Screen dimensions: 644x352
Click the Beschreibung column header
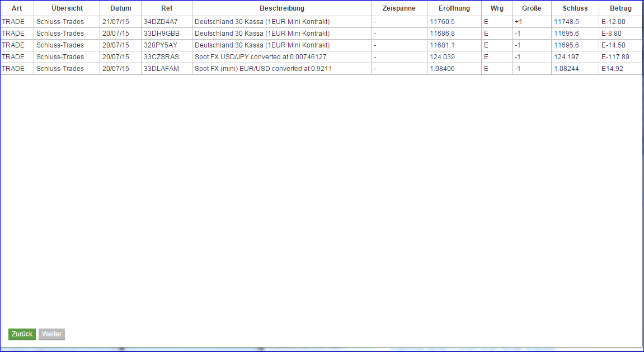click(x=281, y=8)
